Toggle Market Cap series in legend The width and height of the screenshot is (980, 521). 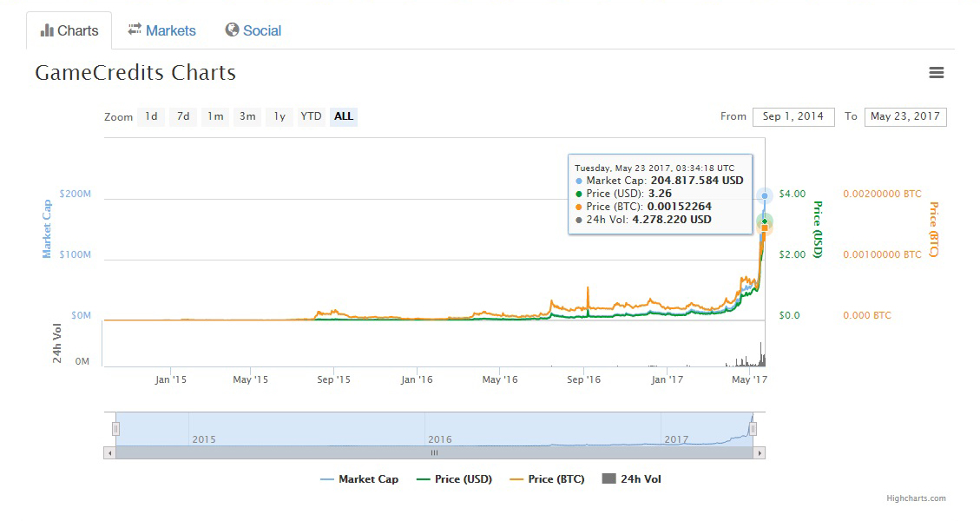pos(358,479)
